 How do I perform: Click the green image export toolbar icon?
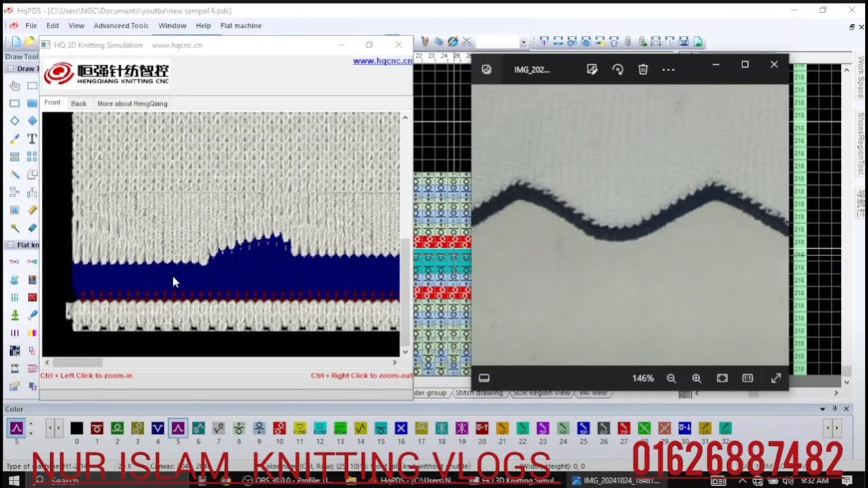click(698, 42)
